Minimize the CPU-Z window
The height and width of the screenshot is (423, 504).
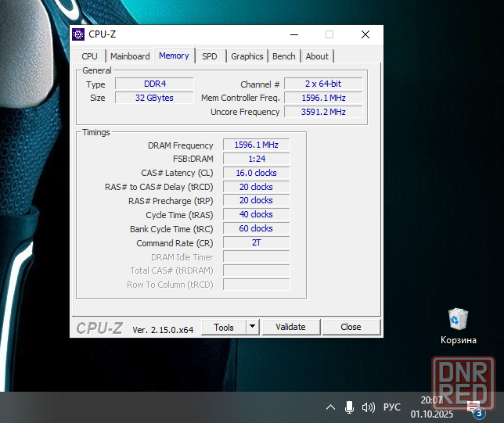click(294, 34)
